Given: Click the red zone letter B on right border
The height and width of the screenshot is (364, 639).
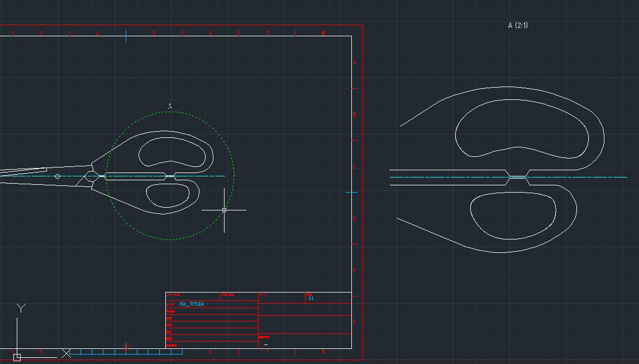Looking at the screenshot, I should click(x=354, y=115).
